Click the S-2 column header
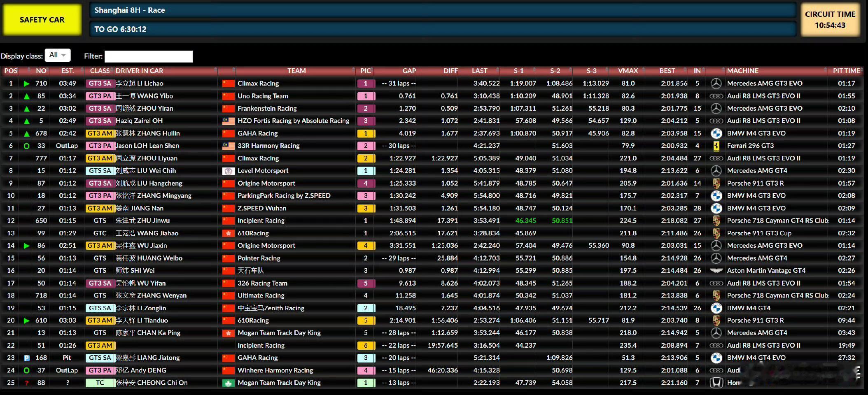The image size is (868, 395). click(555, 71)
